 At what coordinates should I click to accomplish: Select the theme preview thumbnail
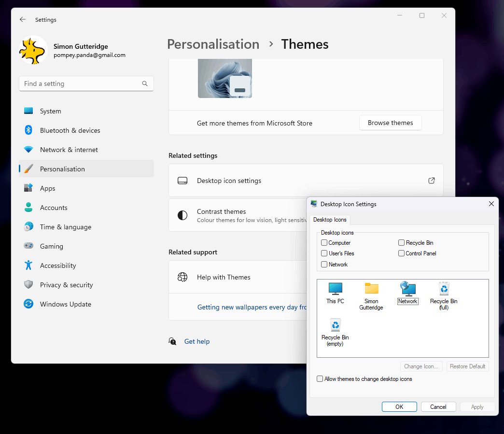(225, 78)
